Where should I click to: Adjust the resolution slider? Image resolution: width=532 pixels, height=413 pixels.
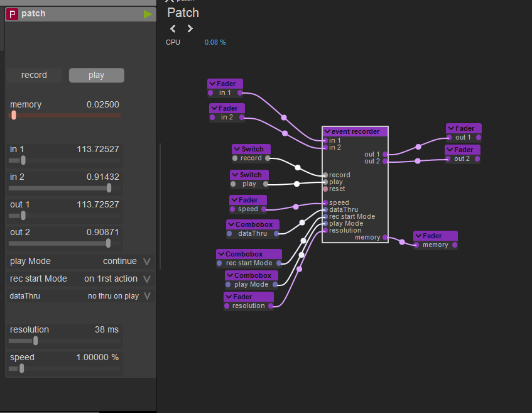35,341
